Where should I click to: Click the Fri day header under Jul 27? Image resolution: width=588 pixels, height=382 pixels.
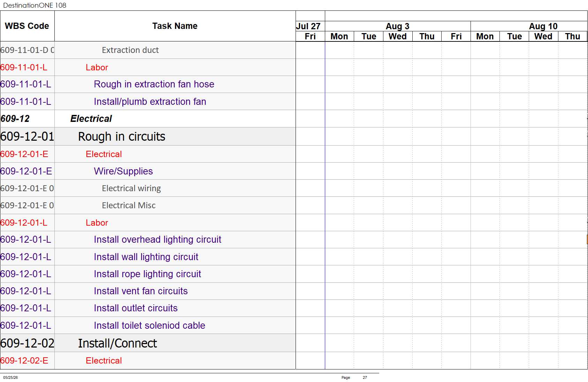[310, 37]
